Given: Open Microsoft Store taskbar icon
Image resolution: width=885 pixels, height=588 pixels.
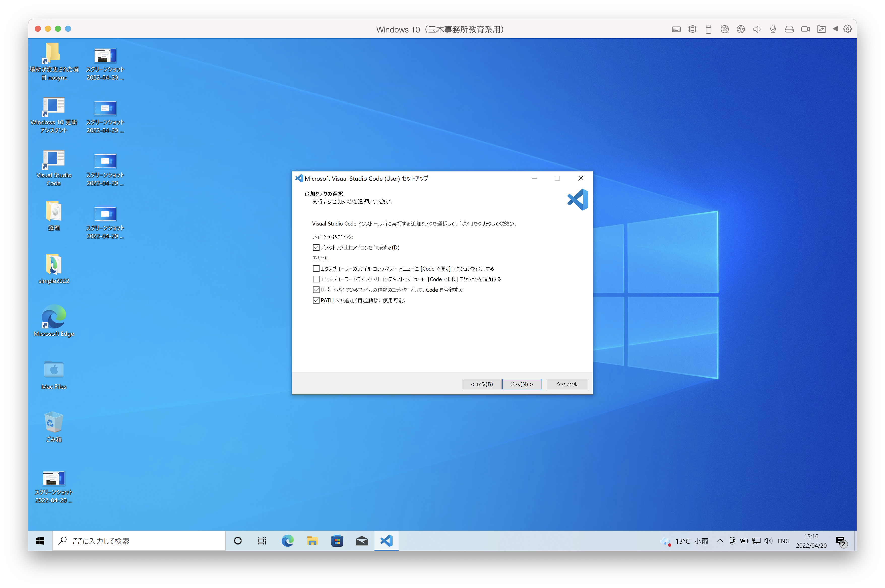Looking at the screenshot, I should [337, 541].
